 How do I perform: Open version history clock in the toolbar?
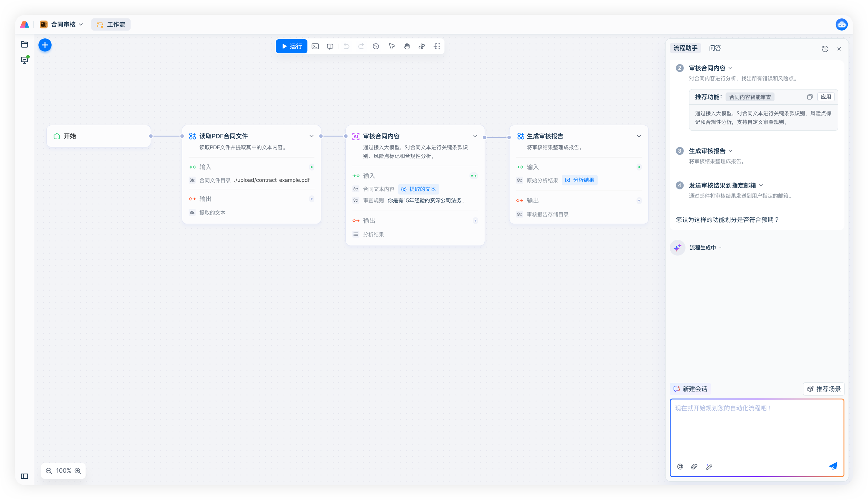[376, 46]
